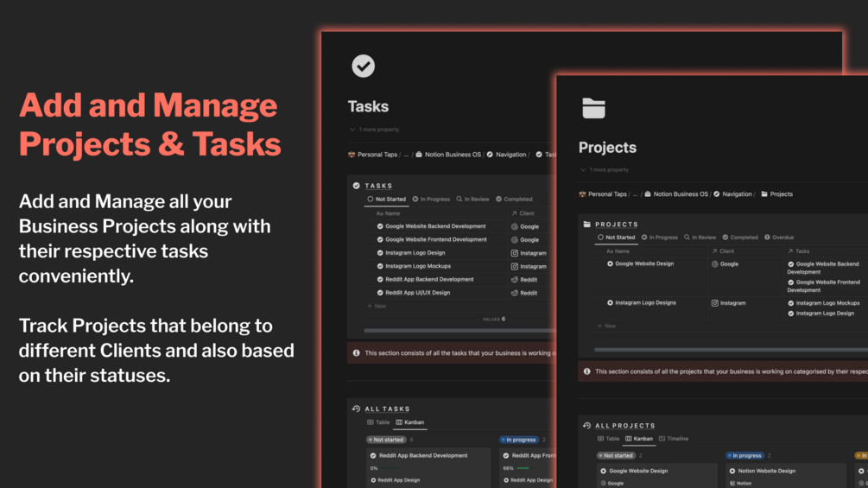The width and height of the screenshot is (868, 488).
Task: Select Kanban view under ALL TASKS
Action: point(410,422)
